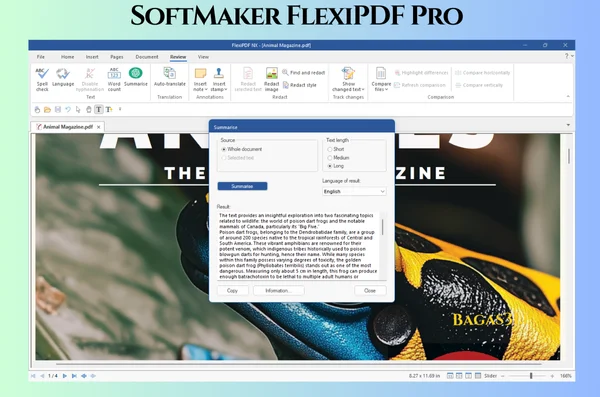The height and width of the screenshot is (397, 600).
Task: Open the document tabs list arrow
Action: coord(568,125)
